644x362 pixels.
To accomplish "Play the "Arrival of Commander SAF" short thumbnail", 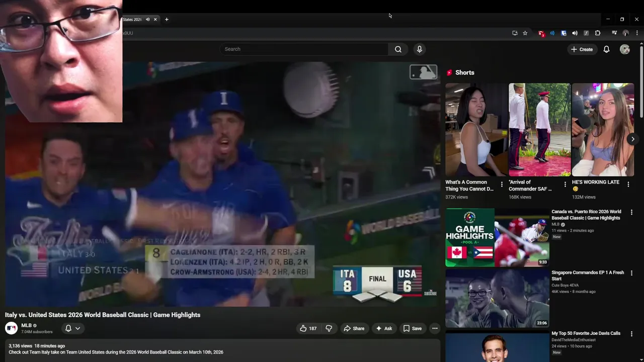I will [539, 130].
